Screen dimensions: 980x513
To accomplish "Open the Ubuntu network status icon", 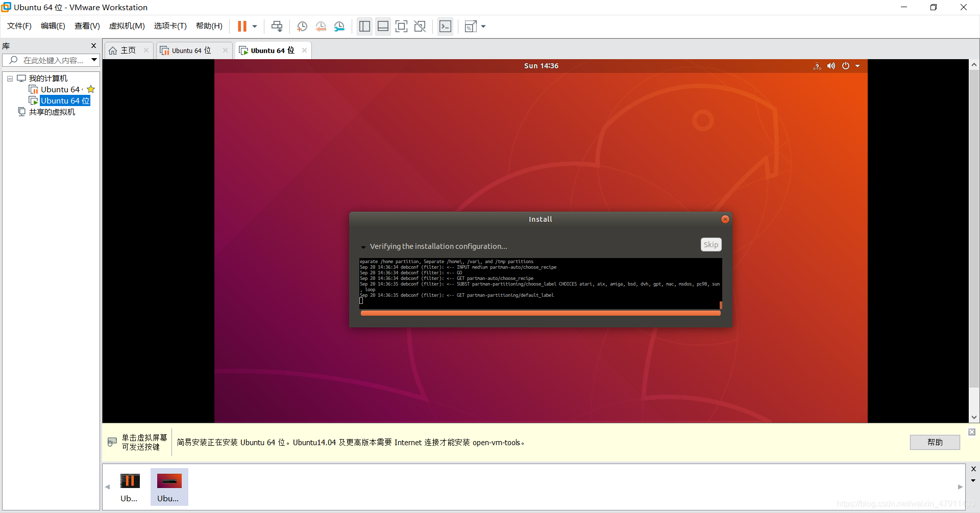I will coord(817,66).
